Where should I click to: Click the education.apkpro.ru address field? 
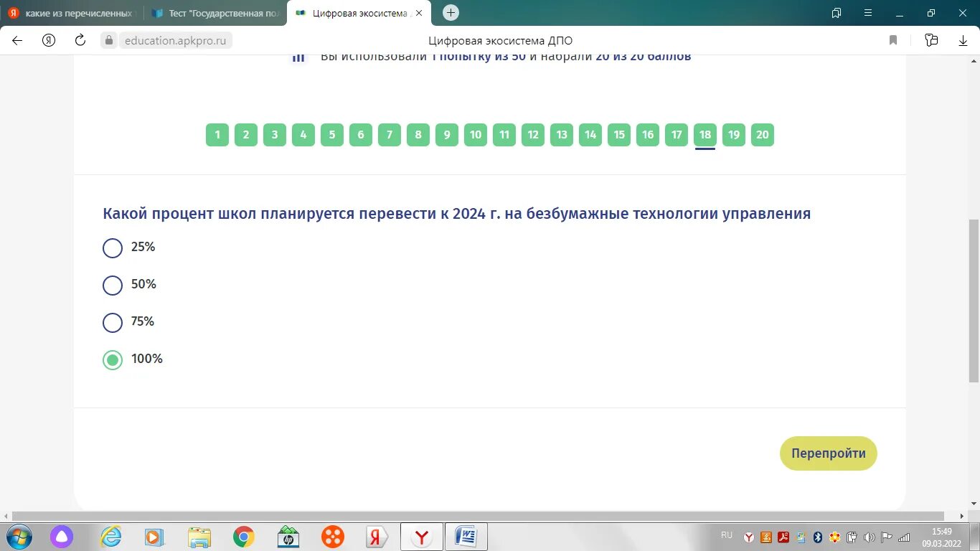click(175, 40)
